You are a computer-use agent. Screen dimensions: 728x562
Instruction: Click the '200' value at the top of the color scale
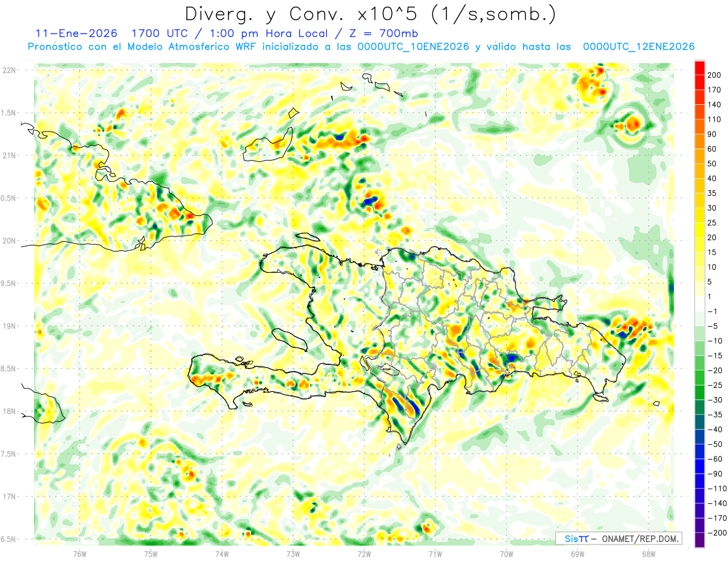(x=715, y=75)
